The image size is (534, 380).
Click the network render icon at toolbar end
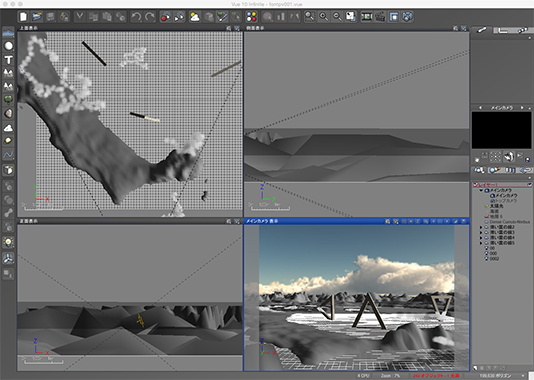[x=408, y=16]
